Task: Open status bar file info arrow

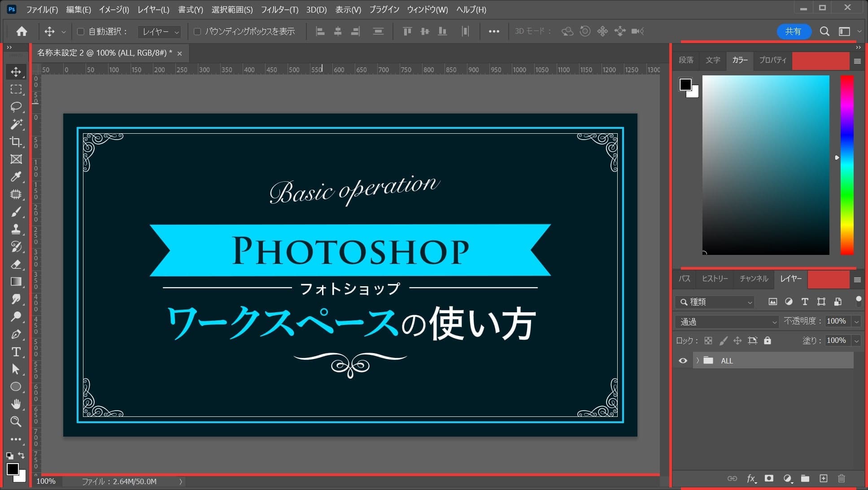Action: [181, 481]
